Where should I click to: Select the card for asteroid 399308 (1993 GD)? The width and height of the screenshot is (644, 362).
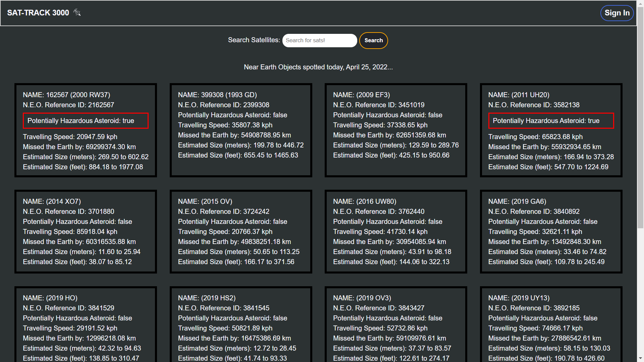tap(240, 130)
